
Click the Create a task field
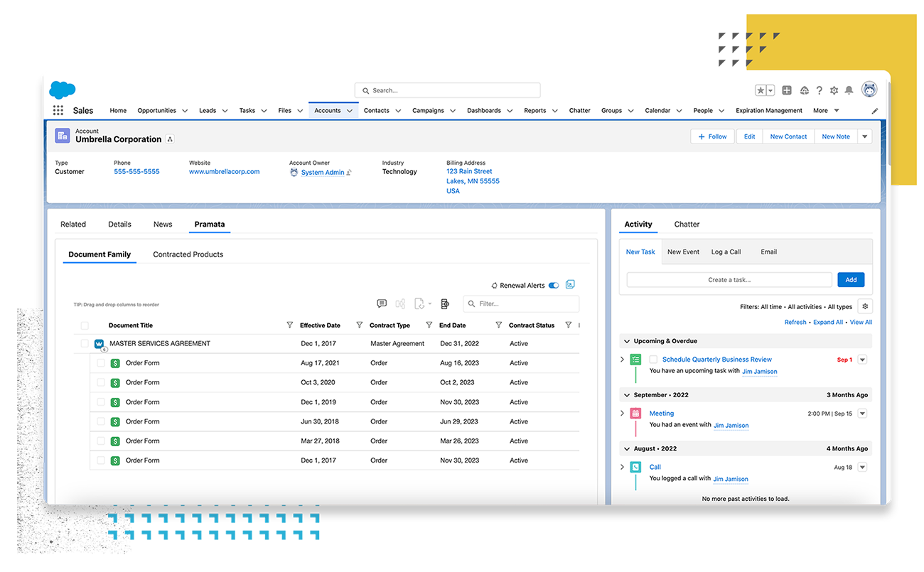[x=729, y=280]
